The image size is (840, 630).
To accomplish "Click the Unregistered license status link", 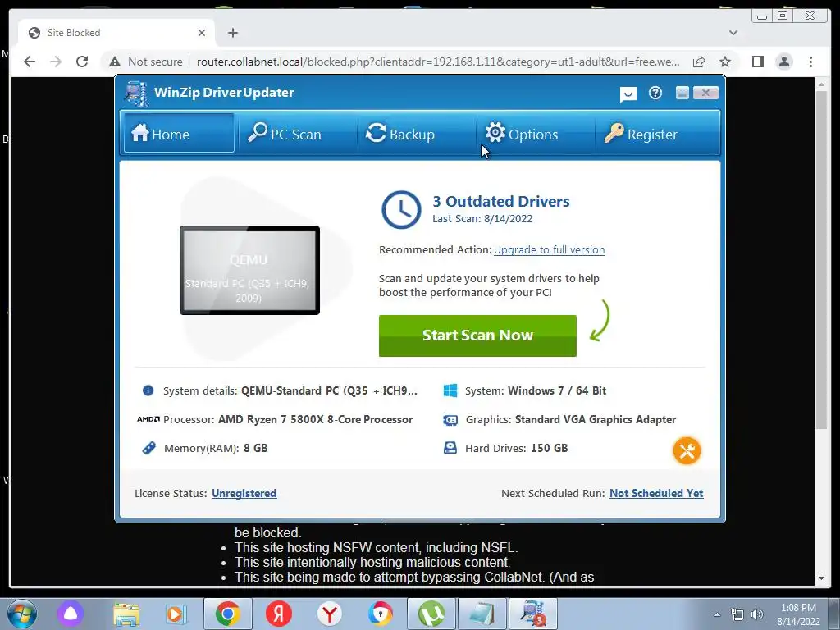I will click(x=244, y=493).
